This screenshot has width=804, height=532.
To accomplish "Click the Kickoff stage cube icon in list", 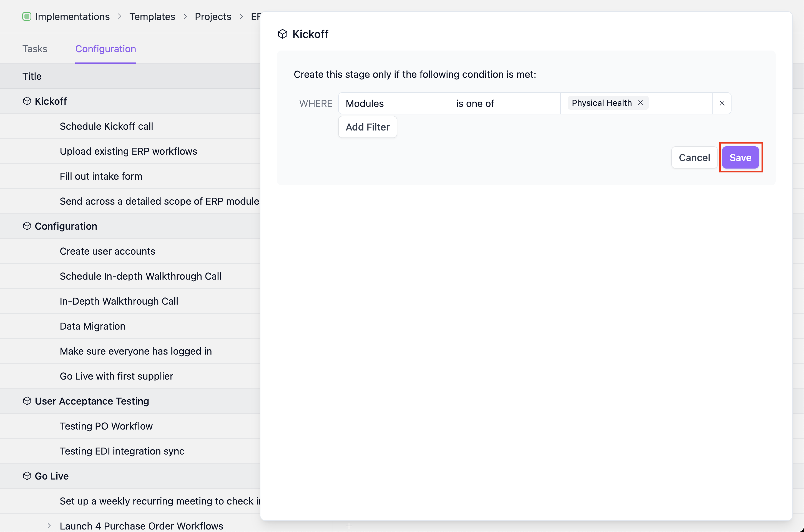I will pyautogui.click(x=27, y=101).
